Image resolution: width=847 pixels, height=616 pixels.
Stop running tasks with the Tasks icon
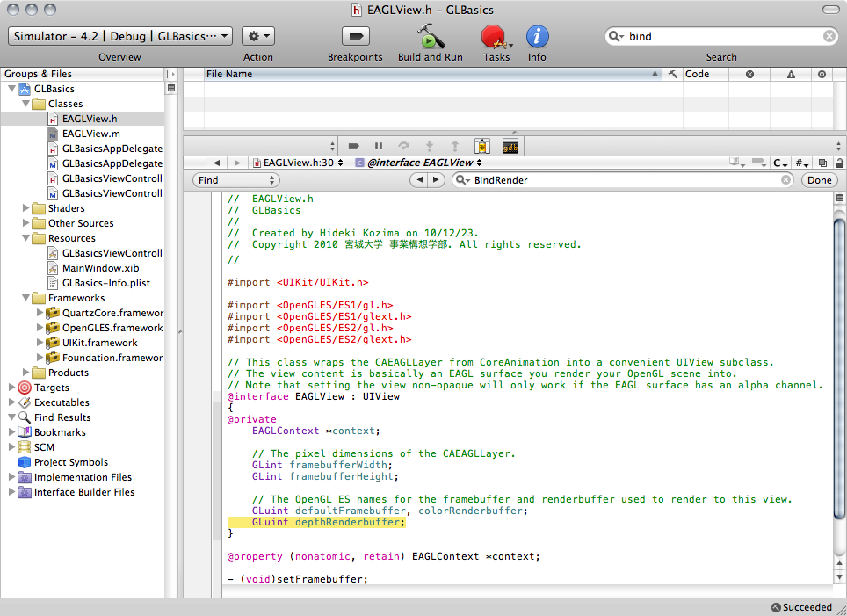tap(495, 37)
